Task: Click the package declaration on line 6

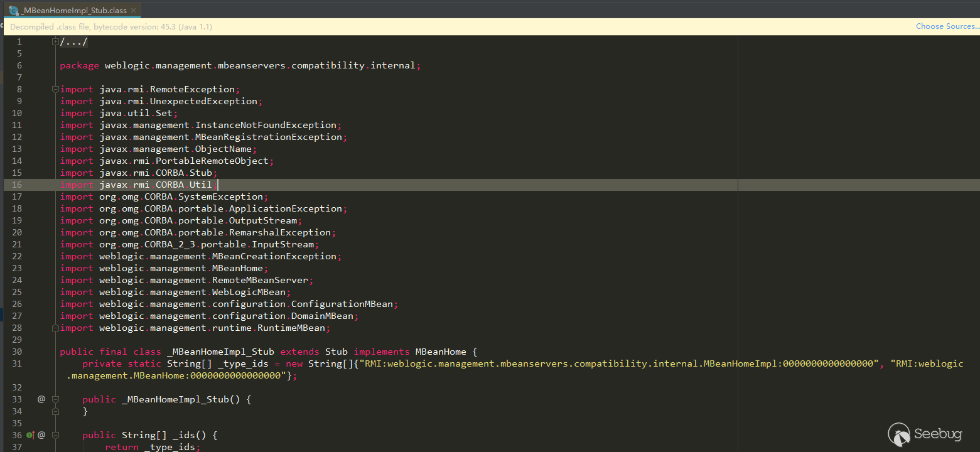Action: coord(240,65)
